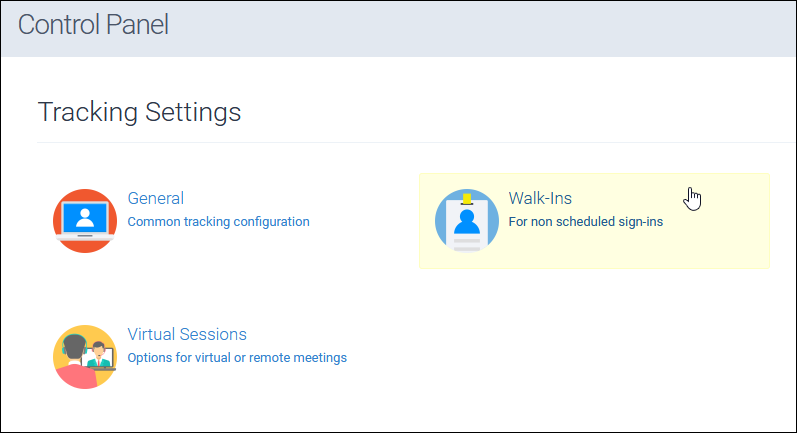
Task: Open the Virtual Sessions headset icon
Action: (85, 357)
